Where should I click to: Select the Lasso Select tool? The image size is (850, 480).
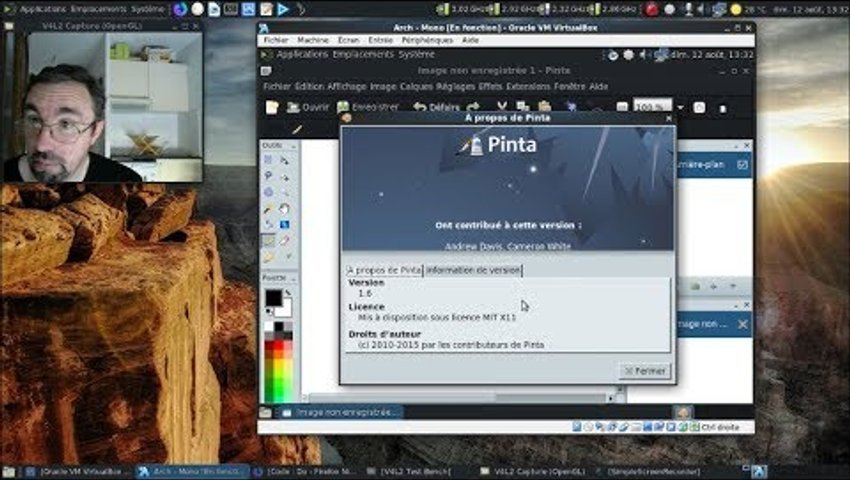pyautogui.click(x=268, y=176)
